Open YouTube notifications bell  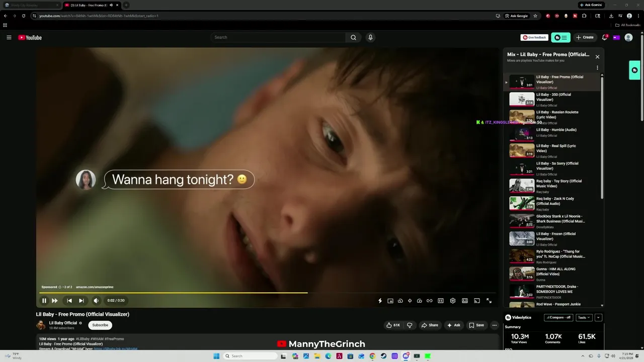[x=605, y=37]
